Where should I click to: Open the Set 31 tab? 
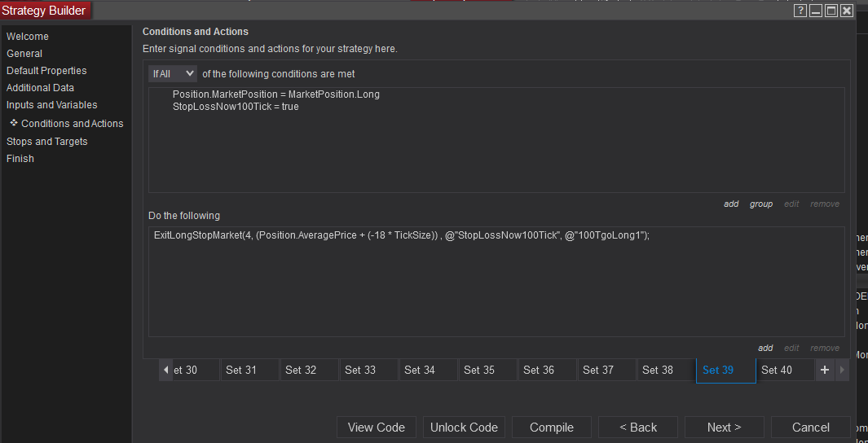[241, 370]
